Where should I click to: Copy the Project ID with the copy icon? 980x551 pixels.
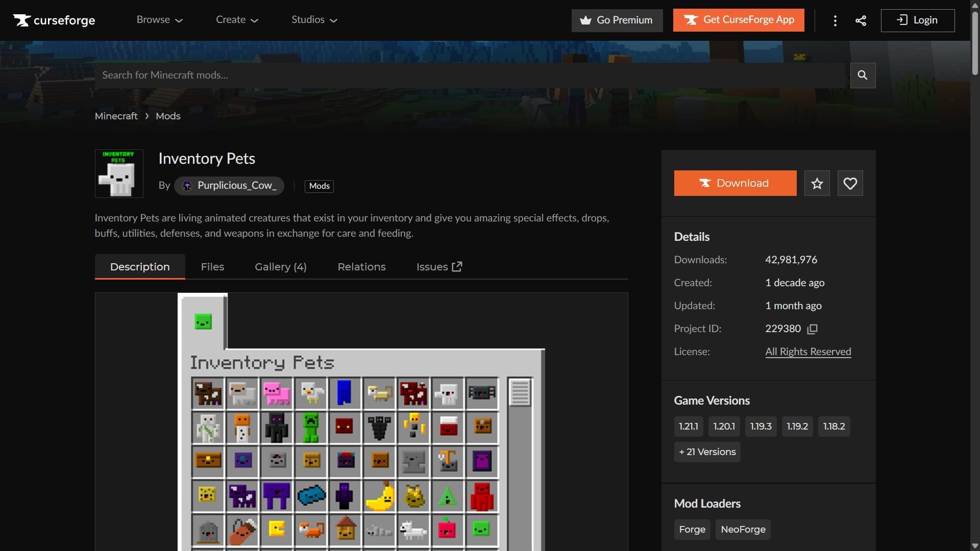(x=813, y=329)
